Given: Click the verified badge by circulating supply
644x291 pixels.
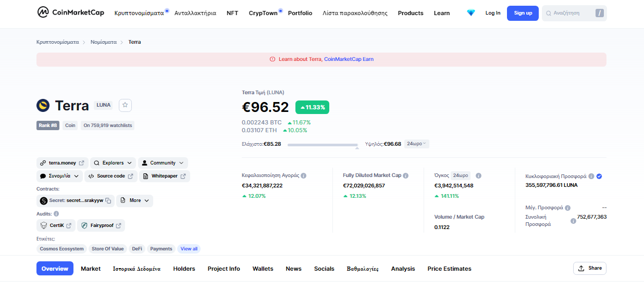Looking at the screenshot, I should [x=599, y=176].
